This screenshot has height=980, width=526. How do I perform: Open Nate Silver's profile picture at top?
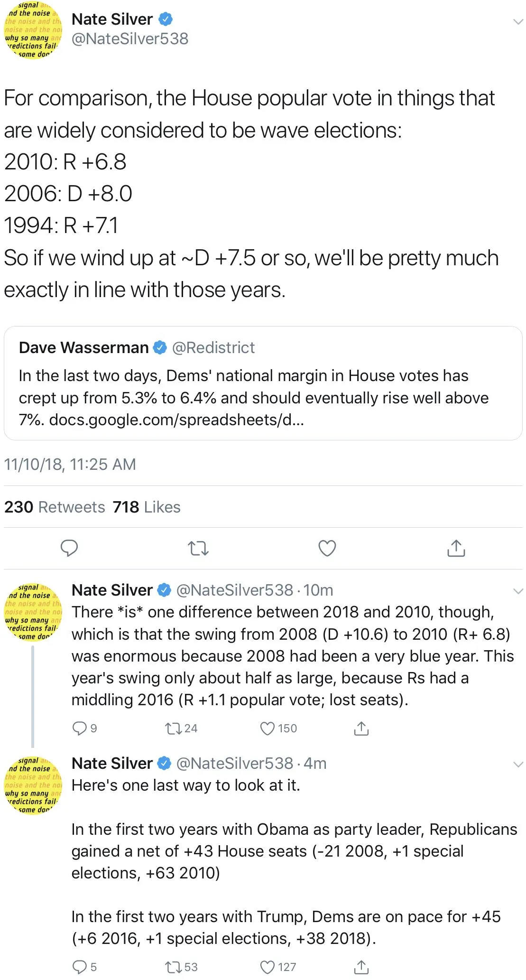33,30
